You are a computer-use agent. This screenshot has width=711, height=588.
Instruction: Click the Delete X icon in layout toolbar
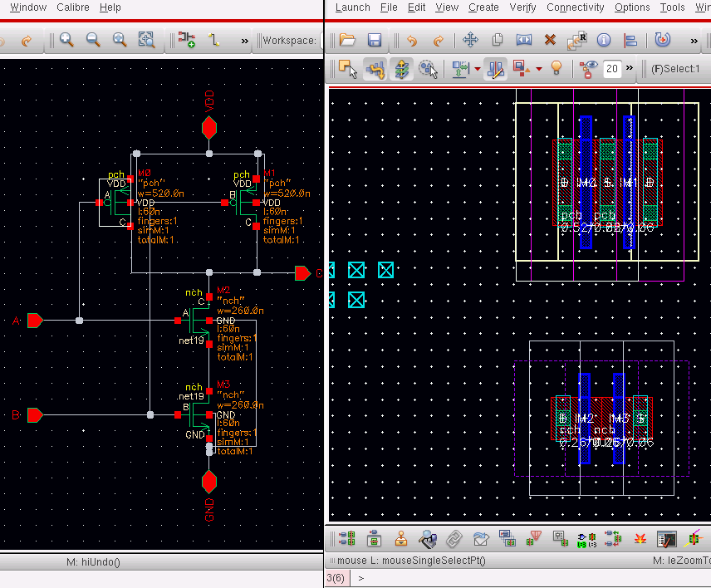[x=550, y=40]
